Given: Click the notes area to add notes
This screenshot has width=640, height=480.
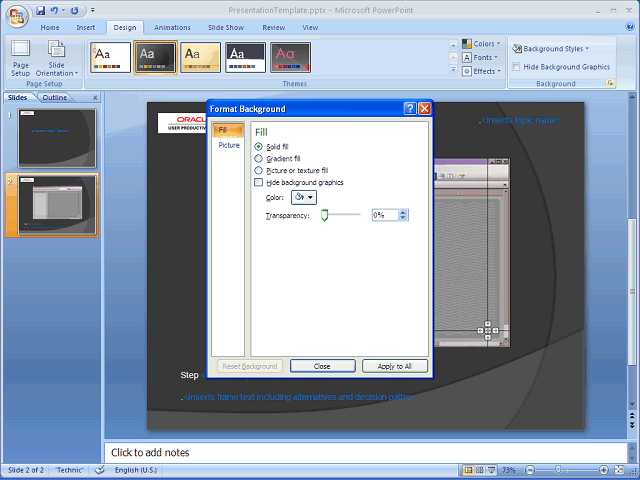Looking at the screenshot, I should point(366,452).
